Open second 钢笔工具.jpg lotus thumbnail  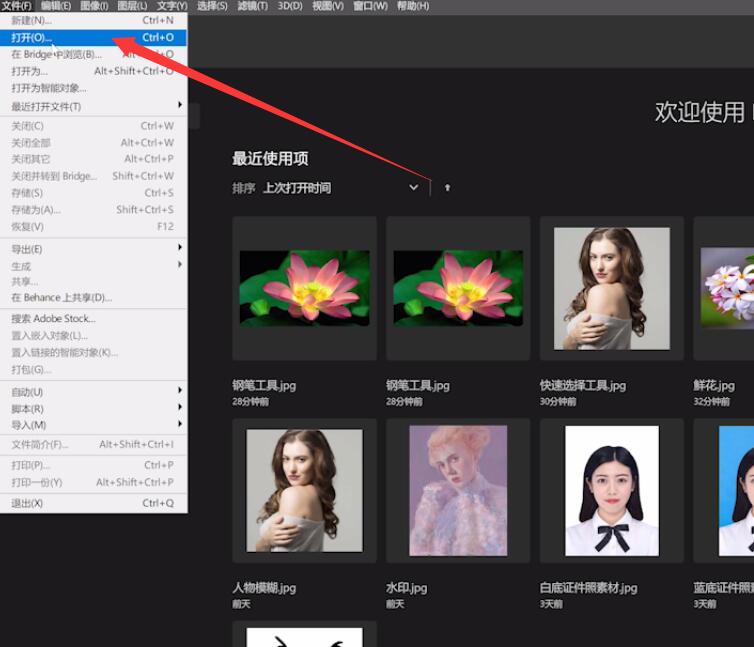pos(458,288)
